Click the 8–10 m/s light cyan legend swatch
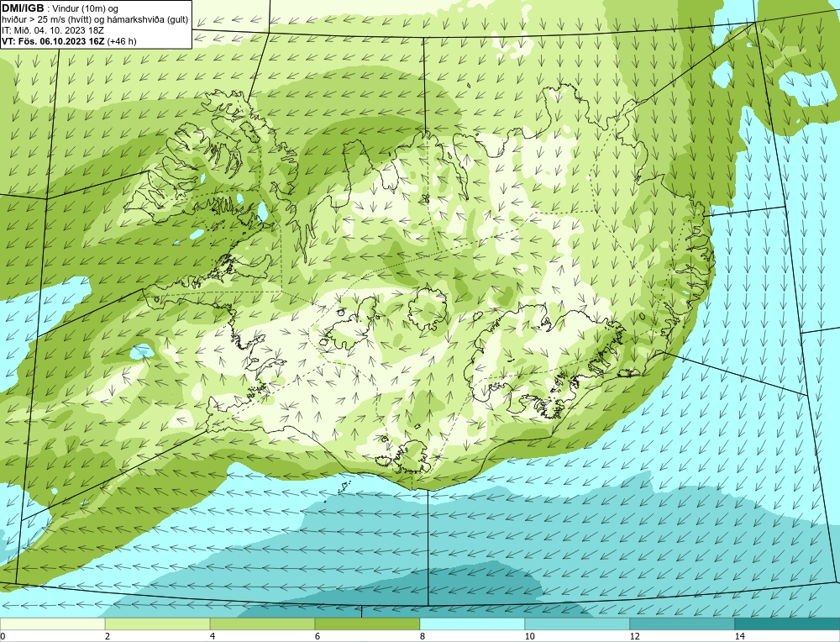840x642 pixels. [x=472, y=624]
